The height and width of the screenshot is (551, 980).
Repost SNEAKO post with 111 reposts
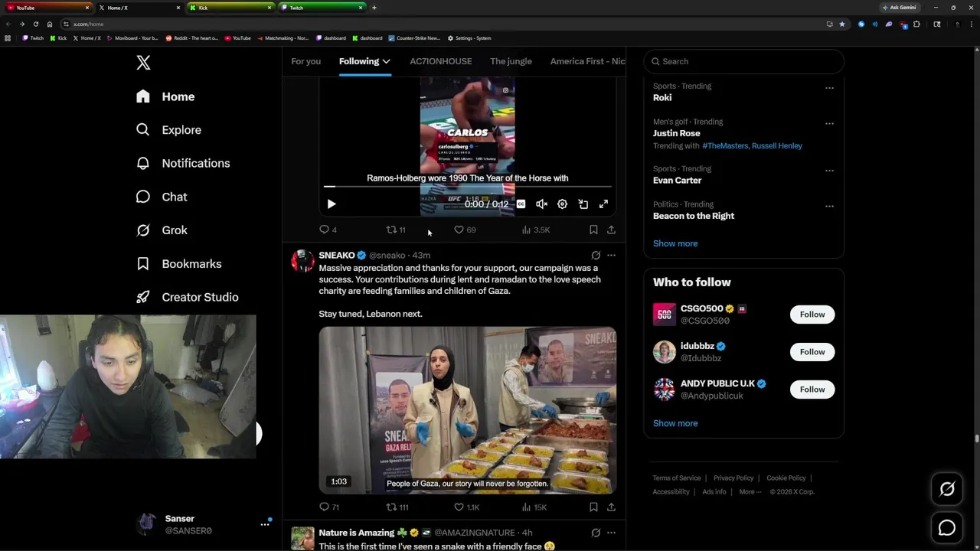(x=397, y=507)
